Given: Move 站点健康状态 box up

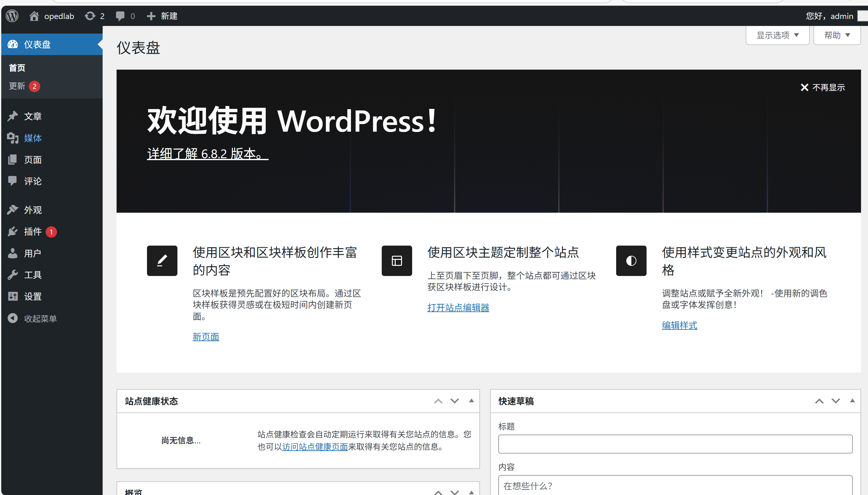Looking at the screenshot, I should click(x=438, y=401).
